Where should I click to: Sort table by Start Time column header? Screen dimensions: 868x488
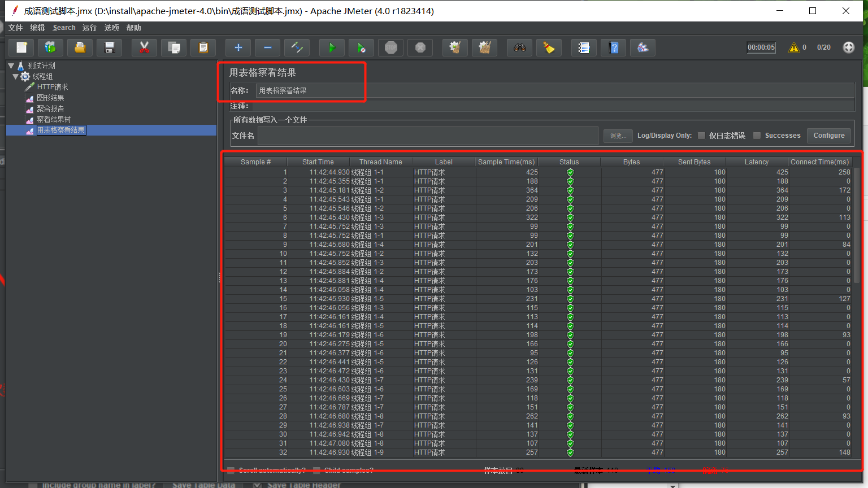pyautogui.click(x=318, y=162)
